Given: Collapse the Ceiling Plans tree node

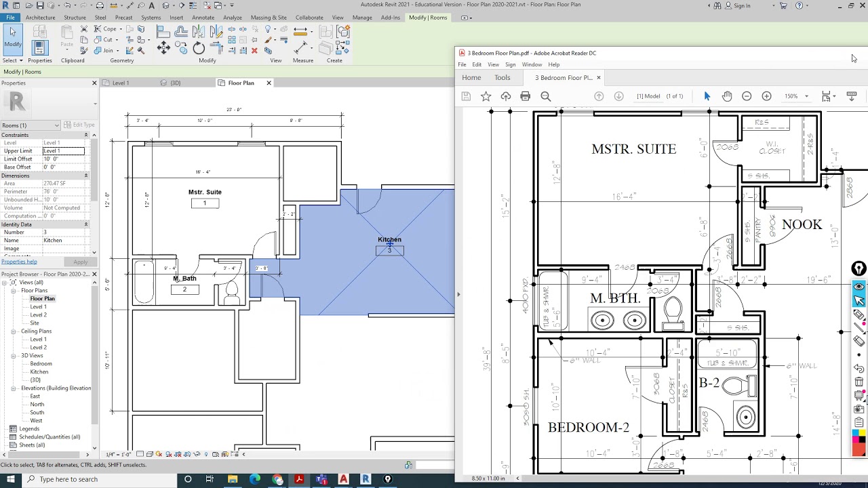Looking at the screenshot, I should [13, 331].
